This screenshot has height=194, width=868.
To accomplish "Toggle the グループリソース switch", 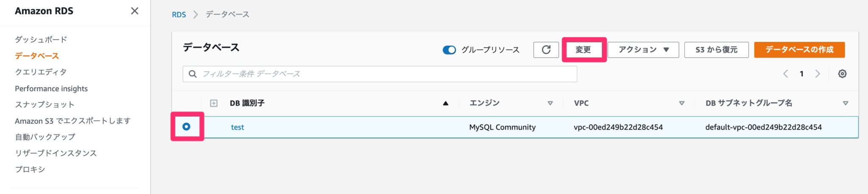I will [x=449, y=50].
